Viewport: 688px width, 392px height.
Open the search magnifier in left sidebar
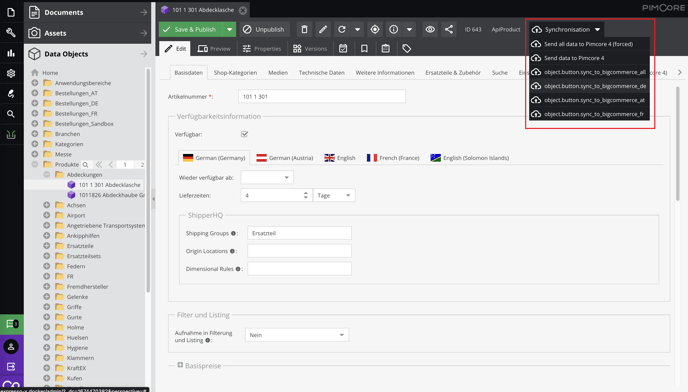tap(11, 114)
